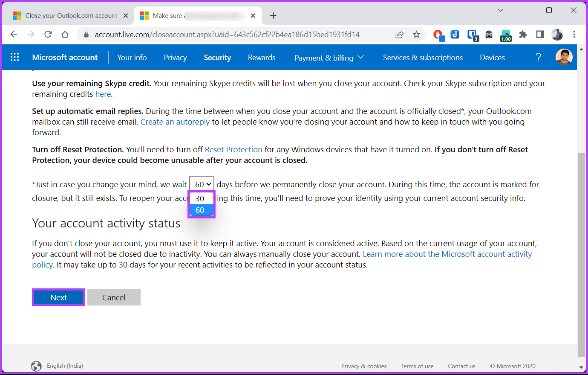Image resolution: width=588 pixels, height=375 pixels.
Task: Open the wait-days dropdown showing 60
Action: (x=202, y=184)
